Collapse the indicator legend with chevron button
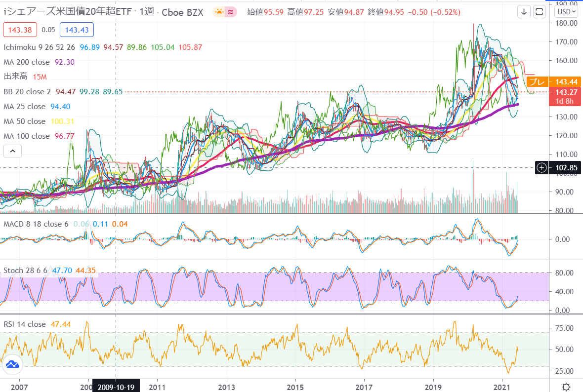 click(x=13, y=151)
